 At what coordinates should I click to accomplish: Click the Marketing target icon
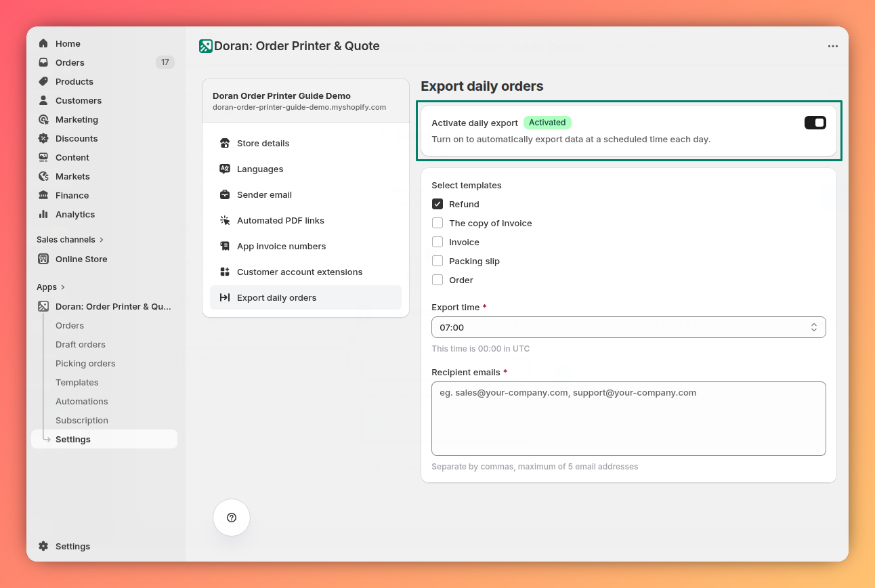point(43,119)
